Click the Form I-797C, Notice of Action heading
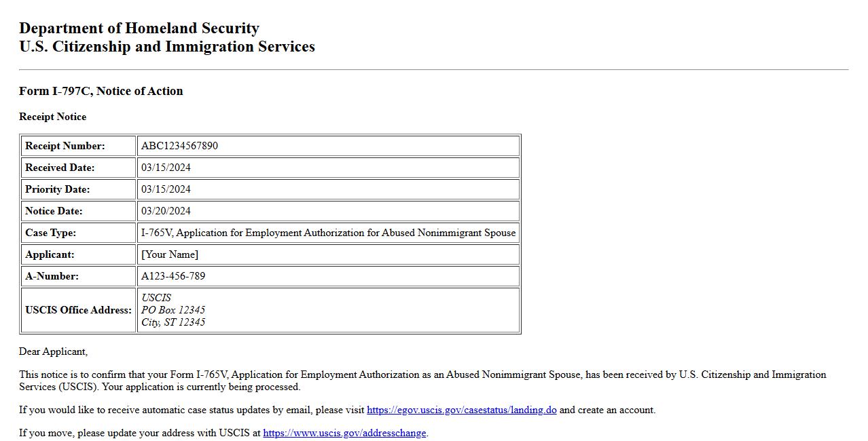868x441 pixels. tap(101, 91)
